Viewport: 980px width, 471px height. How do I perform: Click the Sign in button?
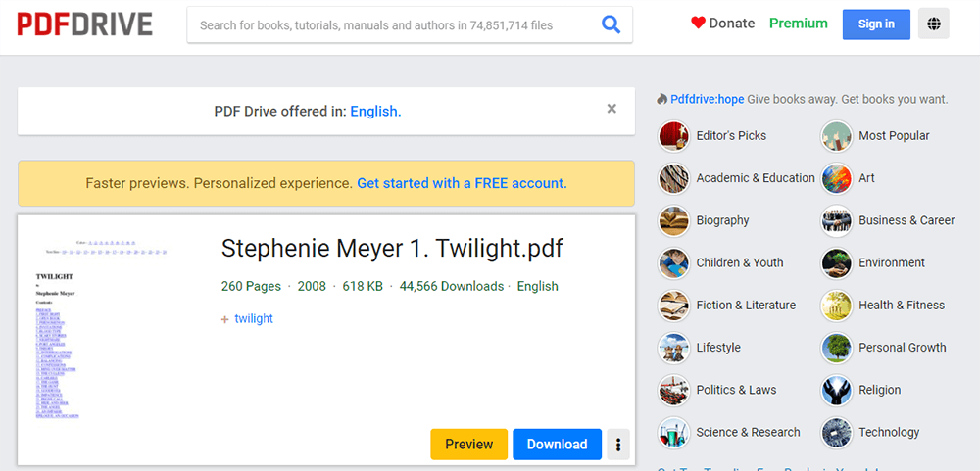point(875,24)
